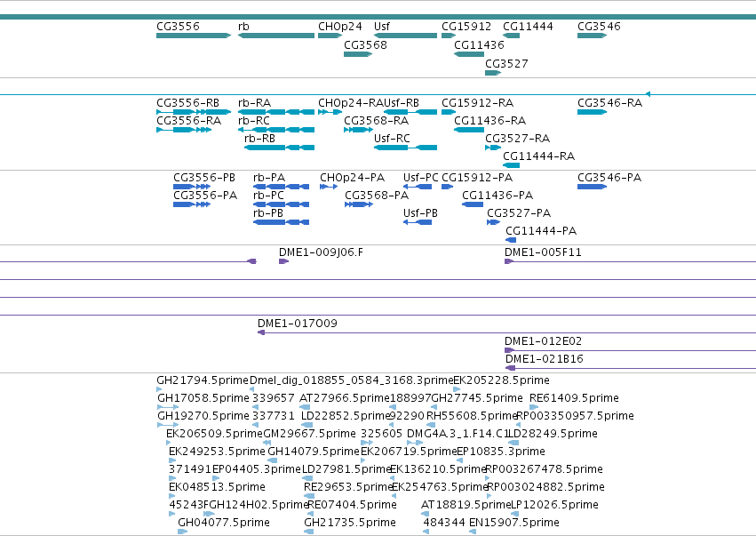Screen dimensions: 756x536
Task: Click the EK048513.5prime EST label
Action: tap(217, 487)
